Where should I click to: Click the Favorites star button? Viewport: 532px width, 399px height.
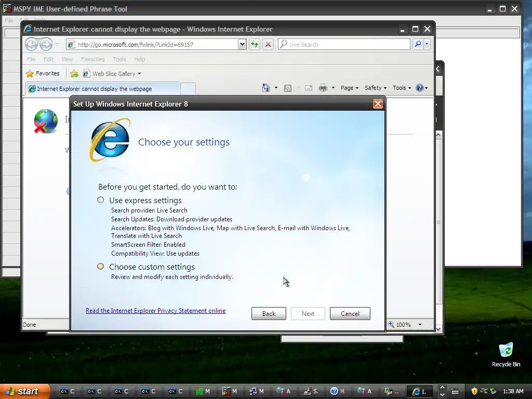click(x=43, y=73)
